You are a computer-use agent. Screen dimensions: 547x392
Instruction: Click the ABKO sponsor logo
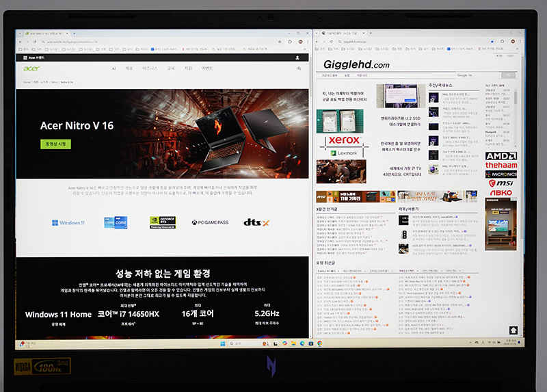(501, 192)
